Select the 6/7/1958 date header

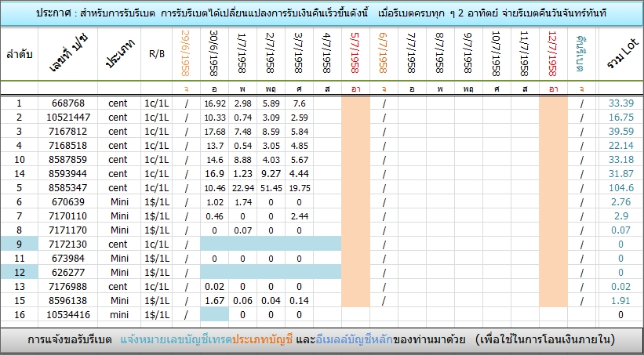pos(384,54)
